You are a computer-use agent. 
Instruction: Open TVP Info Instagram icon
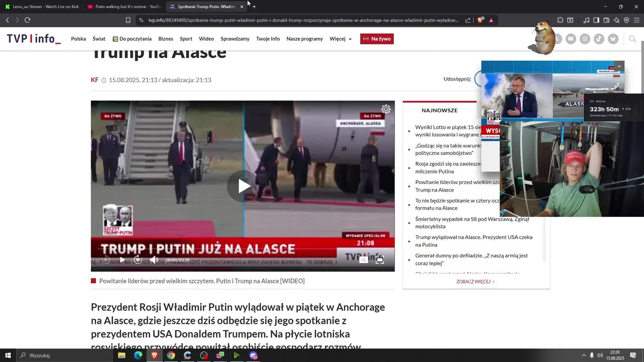(x=585, y=39)
